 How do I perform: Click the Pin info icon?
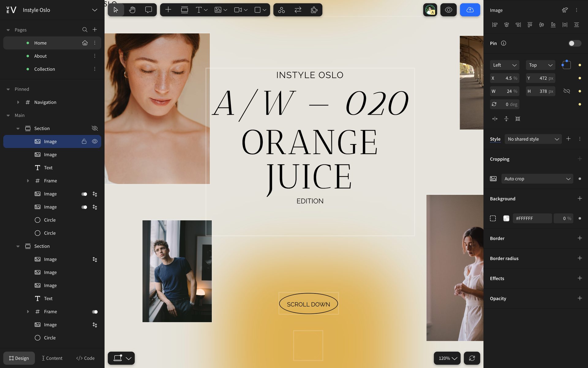[503, 43]
